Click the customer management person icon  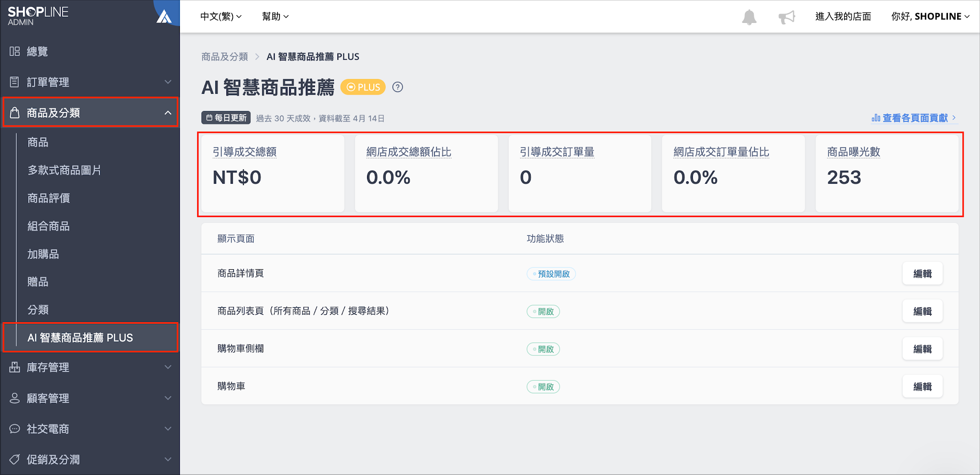pos(15,398)
